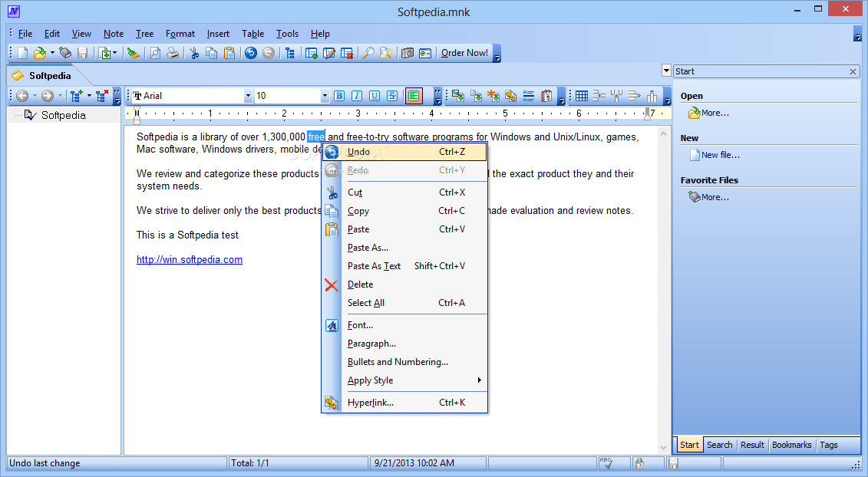Screen dimensions: 868x477
Task: Toggle the Align Left button
Action: (x=414, y=97)
